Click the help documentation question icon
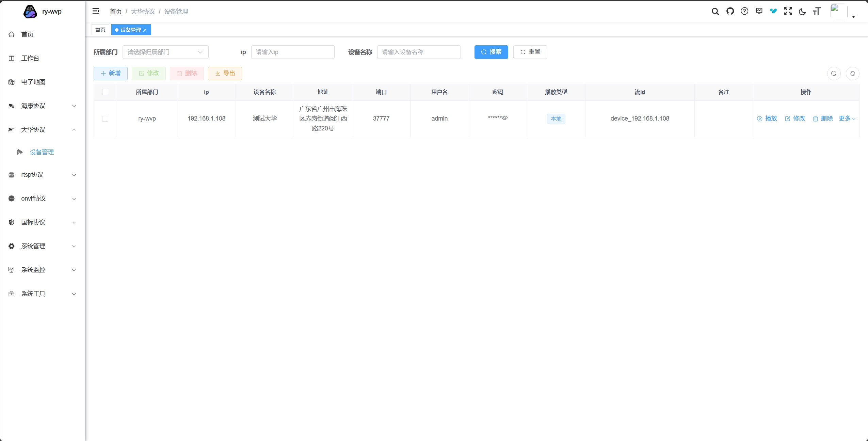Image resolution: width=868 pixels, height=441 pixels. 744,11
